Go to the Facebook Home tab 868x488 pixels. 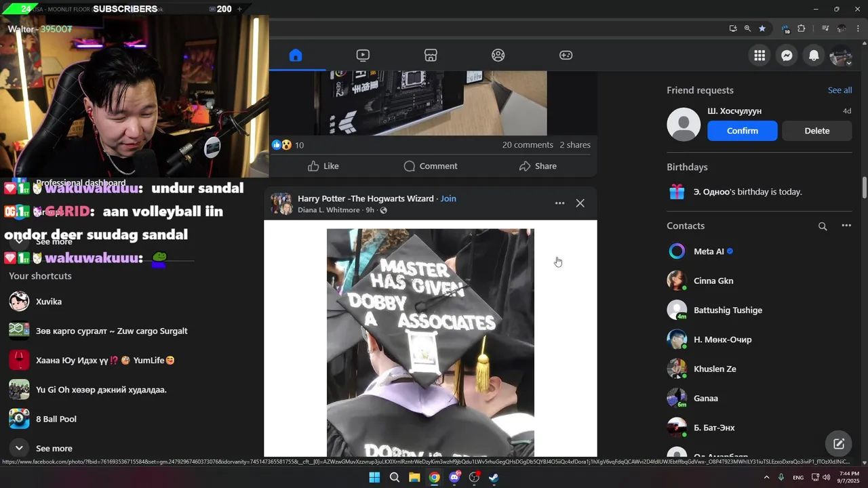(x=296, y=56)
